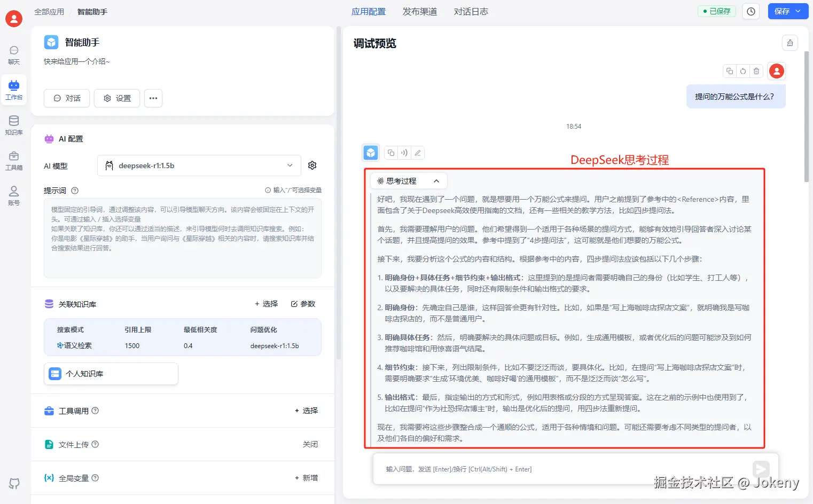
Task: Go to 全部应用 breadcrumb
Action: [x=49, y=12]
